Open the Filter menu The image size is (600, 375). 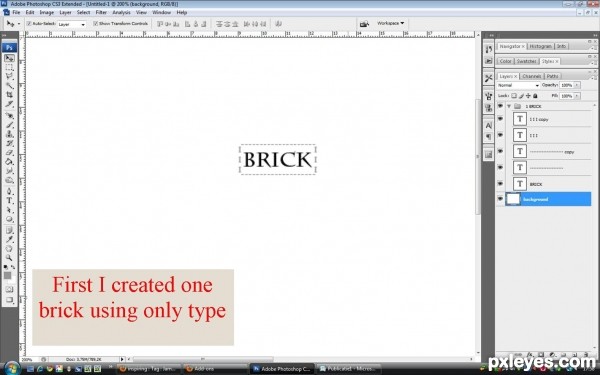click(101, 13)
